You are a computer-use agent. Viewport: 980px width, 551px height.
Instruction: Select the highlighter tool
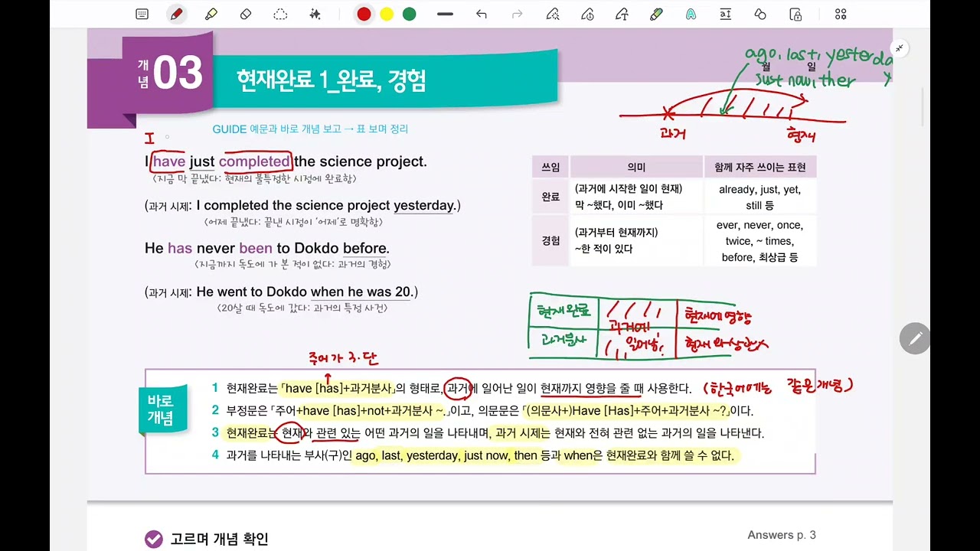tap(211, 14)
